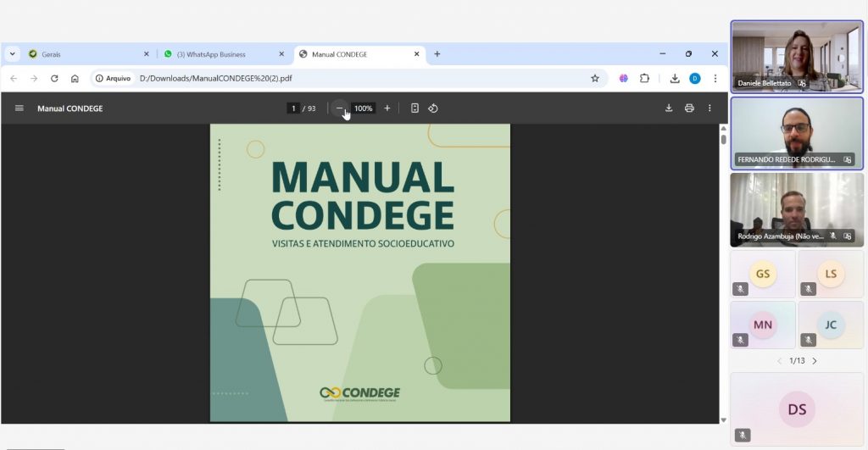Go to next participants page arrow
This screenshot has width=868, height=450.
coord(815,361)
